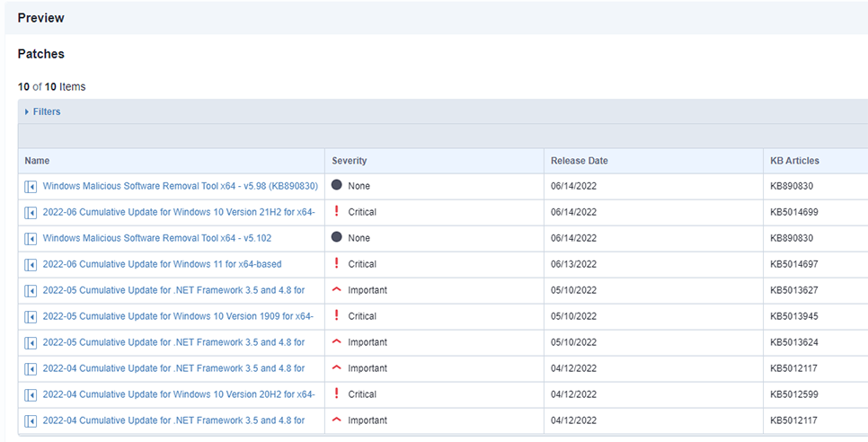Click the row icon for KB5014699 Windows 10 21H2 update
The image size is (868, 442).
[31, 213]
